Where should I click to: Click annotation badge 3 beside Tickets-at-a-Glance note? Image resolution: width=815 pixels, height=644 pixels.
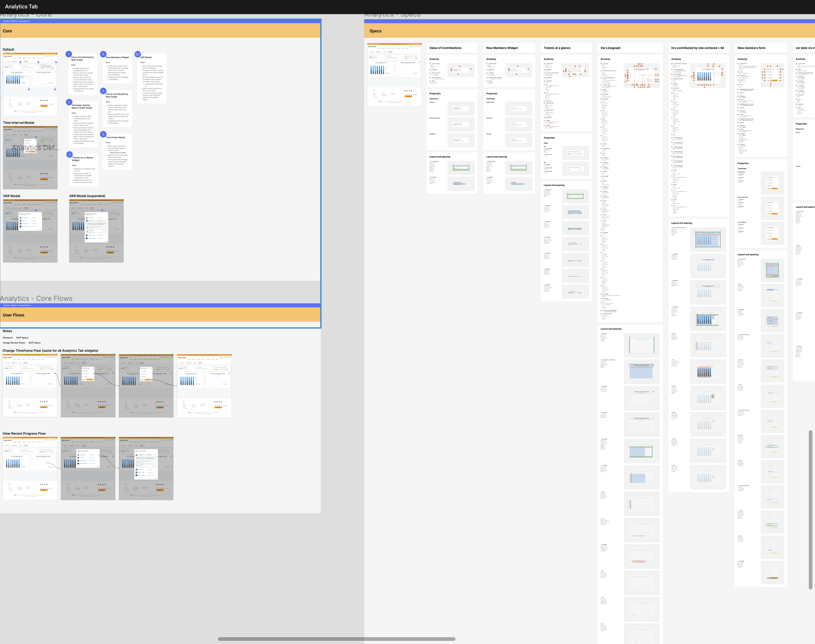69,154
